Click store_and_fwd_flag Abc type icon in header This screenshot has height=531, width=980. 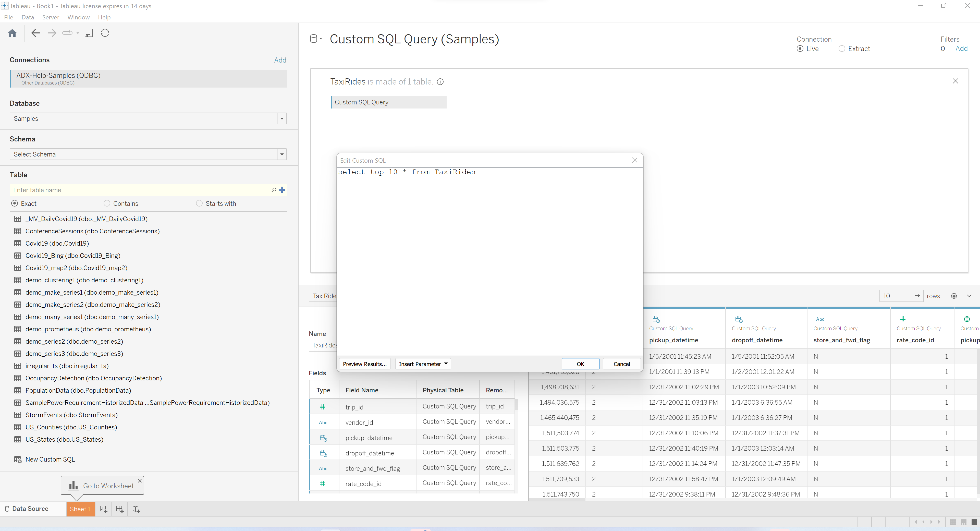coord(820,319)
